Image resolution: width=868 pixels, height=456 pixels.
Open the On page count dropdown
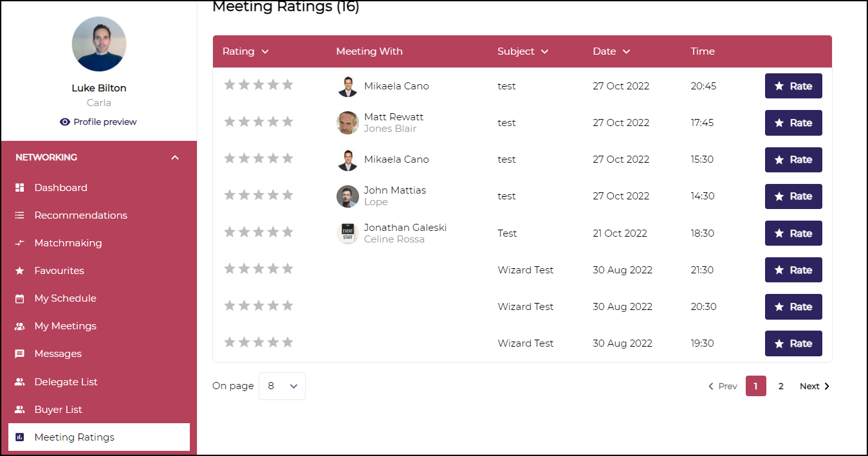point(282,386)
